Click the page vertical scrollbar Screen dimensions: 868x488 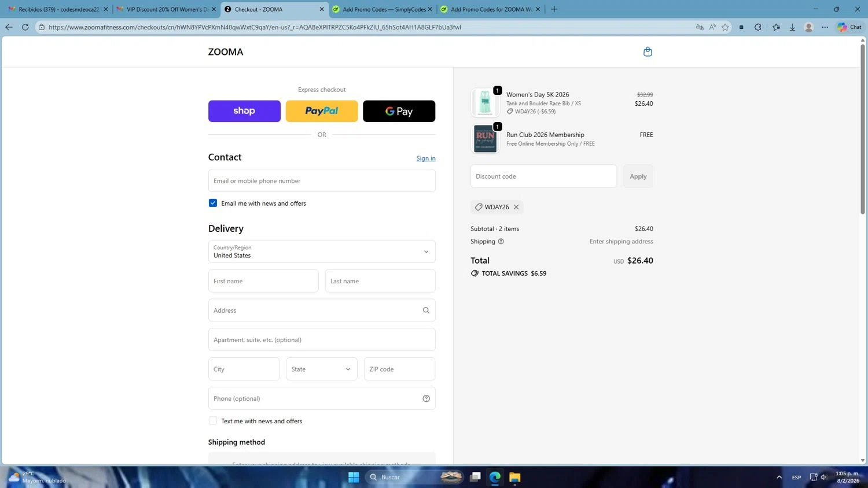point(863,128)
